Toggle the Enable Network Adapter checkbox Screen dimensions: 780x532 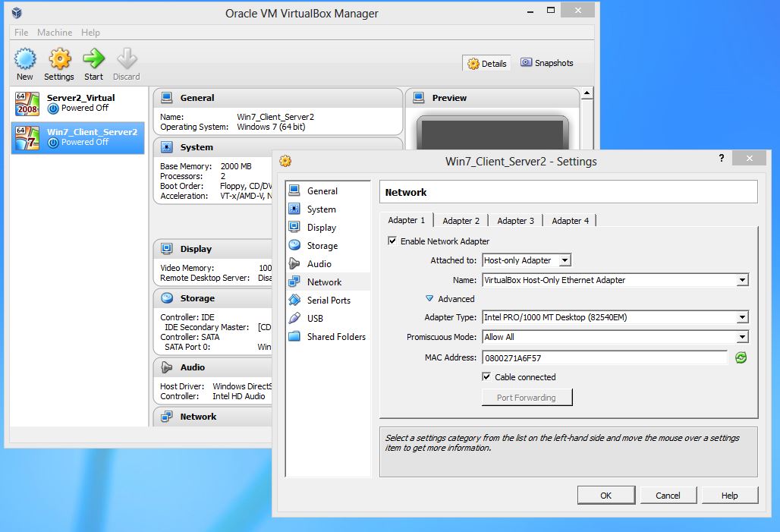(392, 241)
